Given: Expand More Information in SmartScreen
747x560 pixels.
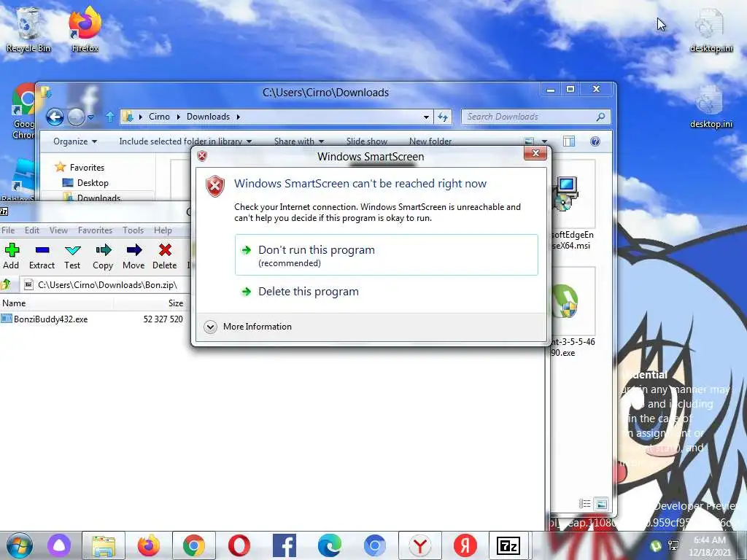Looking at the screenshot, I should [248, 327].
